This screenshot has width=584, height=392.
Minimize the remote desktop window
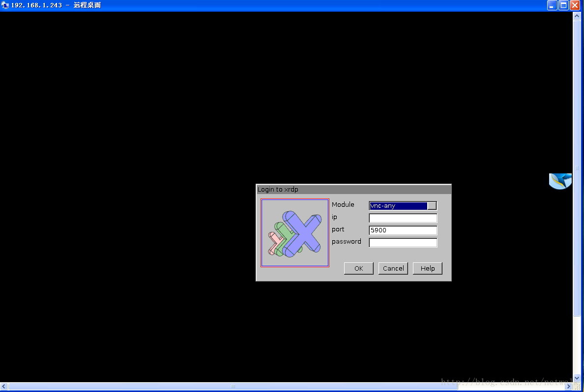coord(552,5)
